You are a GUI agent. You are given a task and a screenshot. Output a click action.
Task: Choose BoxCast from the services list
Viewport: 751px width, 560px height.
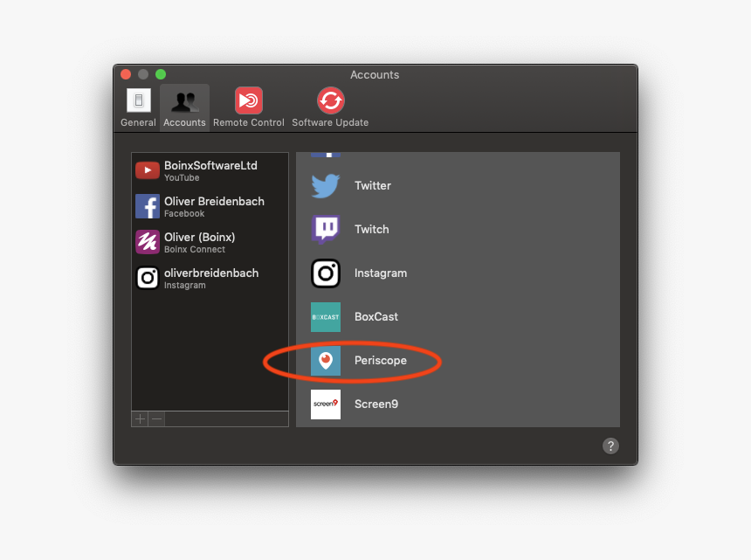[x=376, y=317]
